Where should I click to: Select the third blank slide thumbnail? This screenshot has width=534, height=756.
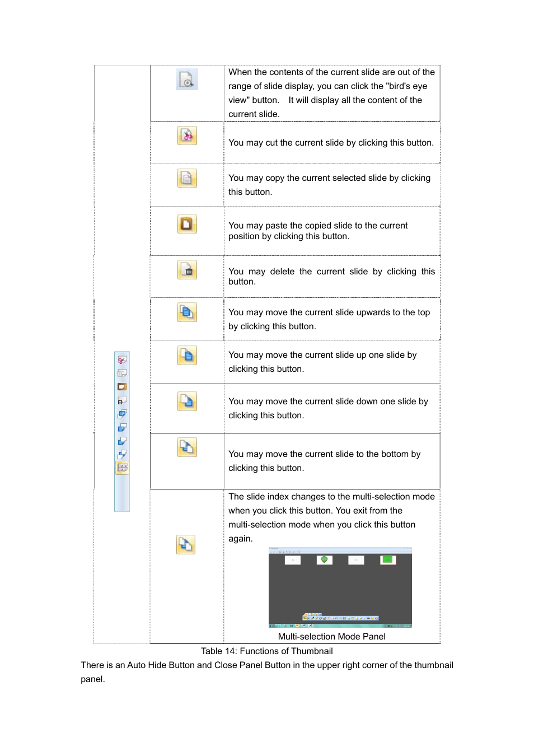tap(356, 560)
